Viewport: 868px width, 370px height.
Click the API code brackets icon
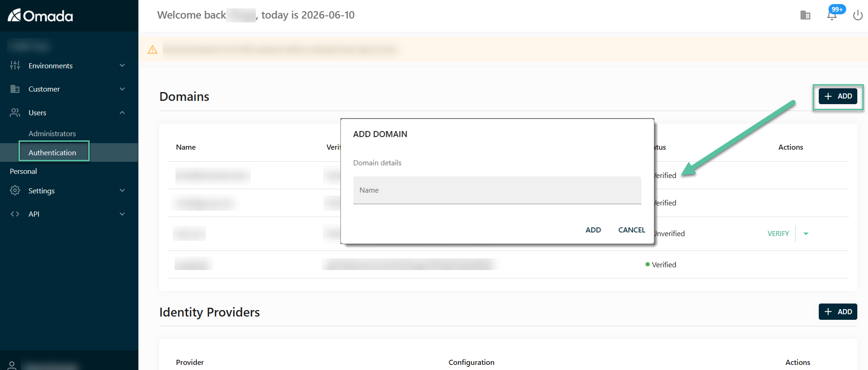(15, 214)
